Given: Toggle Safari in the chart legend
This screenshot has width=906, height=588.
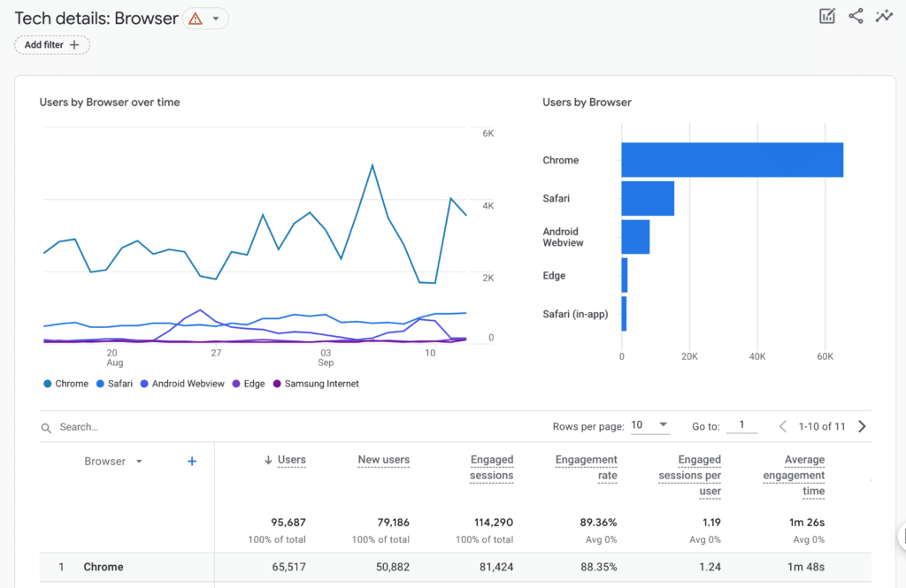Looking at the screenshot, I should pyautogui.click(x=113, y=383).
